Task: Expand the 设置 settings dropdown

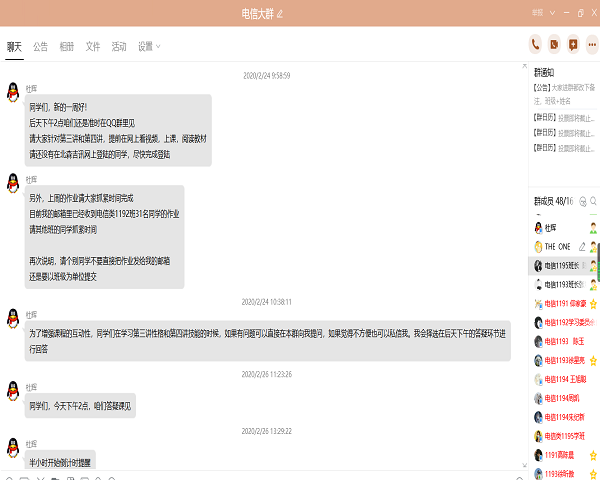Action: point(149,47)
